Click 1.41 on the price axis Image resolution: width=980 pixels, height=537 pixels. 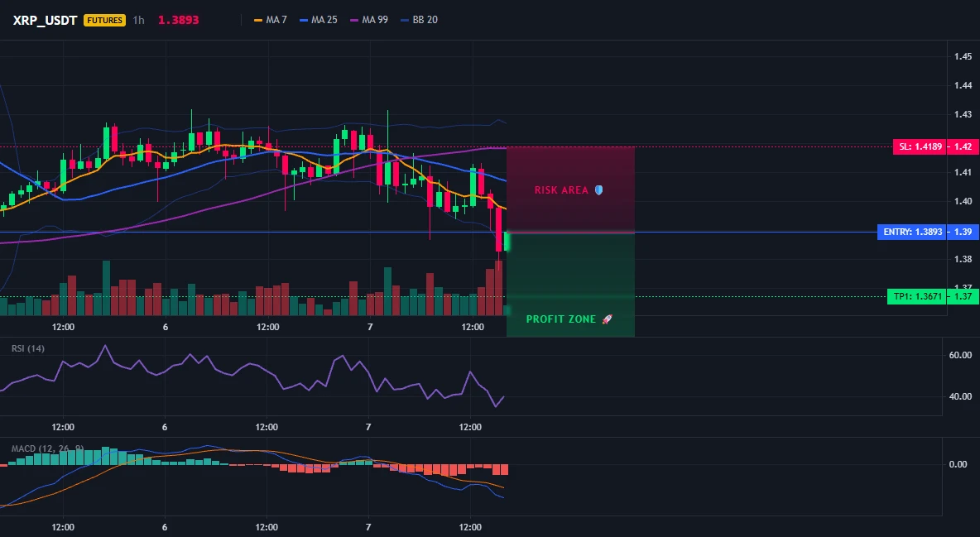point(963,172)
